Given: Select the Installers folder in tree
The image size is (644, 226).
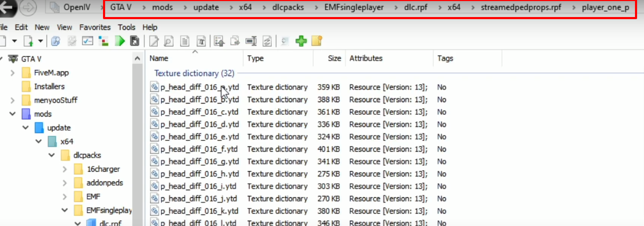Looking at the screenshot, I should 49,87.
